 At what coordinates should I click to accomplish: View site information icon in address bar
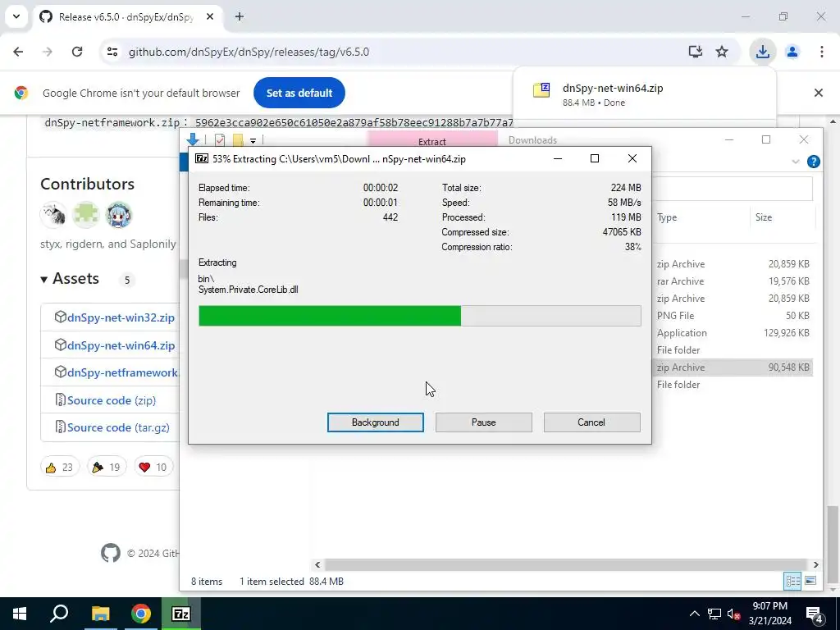tap(112, 52)
